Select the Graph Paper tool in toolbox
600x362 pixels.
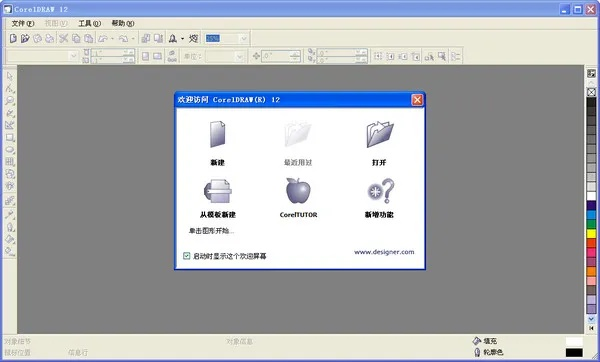point(10,162)
